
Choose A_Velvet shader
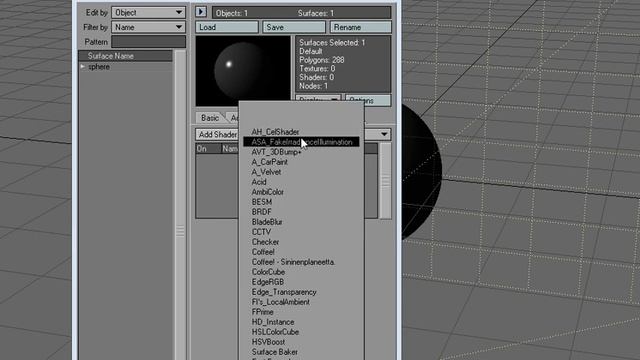click(266, 172)
